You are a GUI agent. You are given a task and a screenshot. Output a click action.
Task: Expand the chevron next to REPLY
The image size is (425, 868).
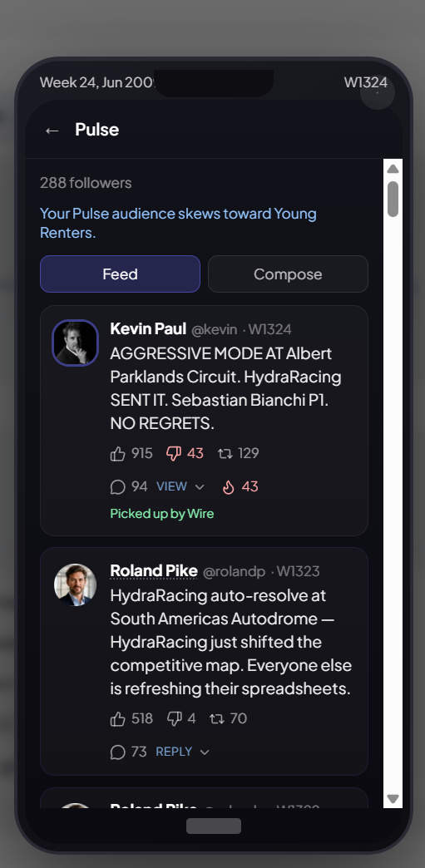pyautogui.click(x=205, y=752)
